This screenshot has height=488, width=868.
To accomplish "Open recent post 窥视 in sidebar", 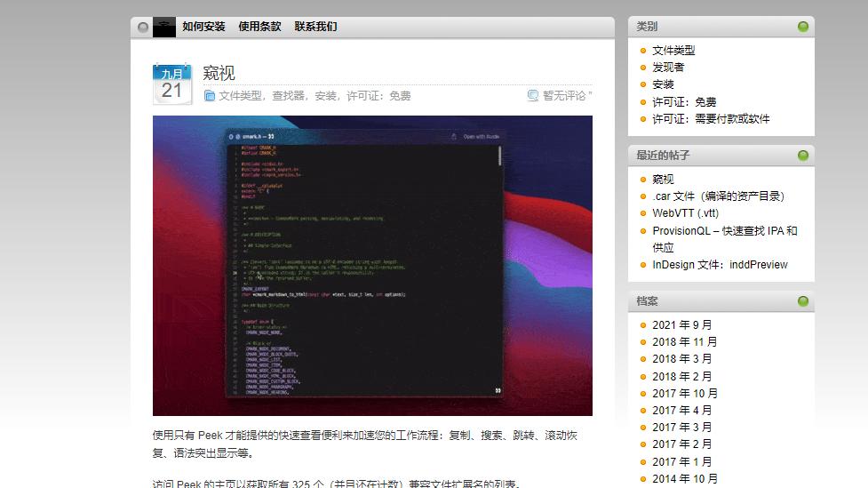I will (663, 180).
